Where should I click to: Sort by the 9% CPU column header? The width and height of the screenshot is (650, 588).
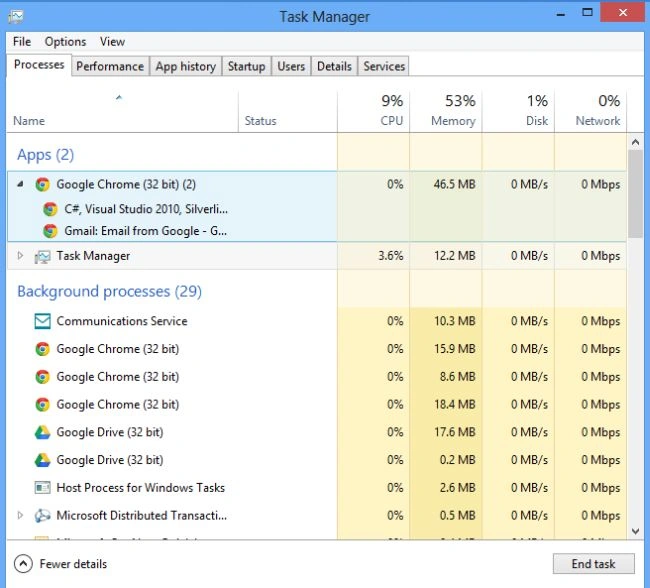(374, 111)
